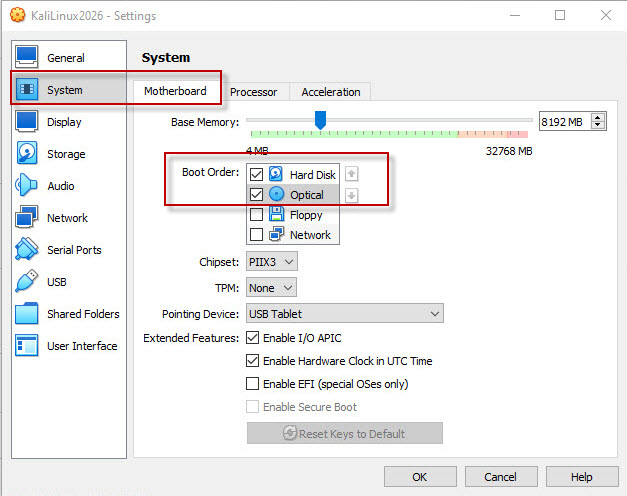Image resolution: width=627 pixels, height=496 pixels.
Task: Click the Hard Disk drive icon in boot list
Action: [x=276, y=174]
